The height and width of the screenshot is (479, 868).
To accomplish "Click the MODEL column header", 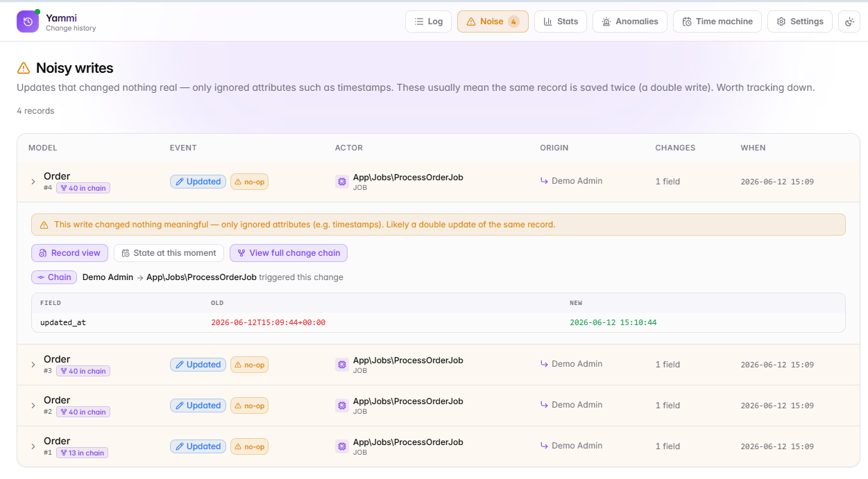I will coord(43,148).
